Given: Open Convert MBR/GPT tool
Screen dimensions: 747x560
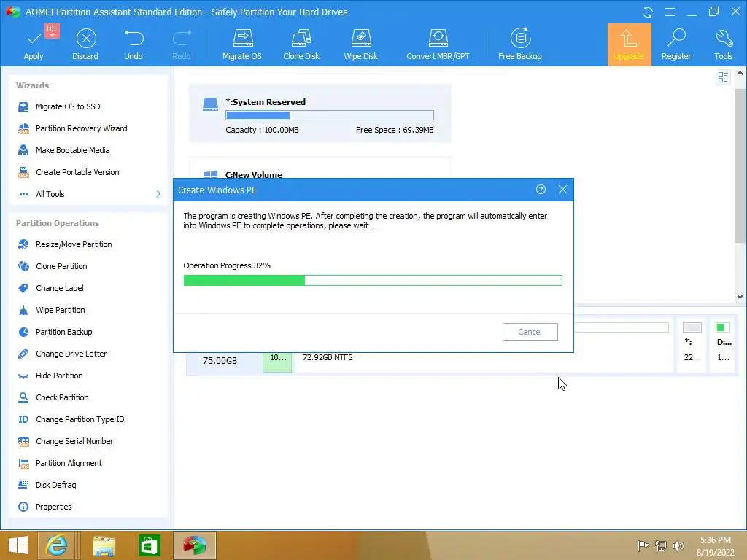Looking at the screenshot, I should click(438, 44).
